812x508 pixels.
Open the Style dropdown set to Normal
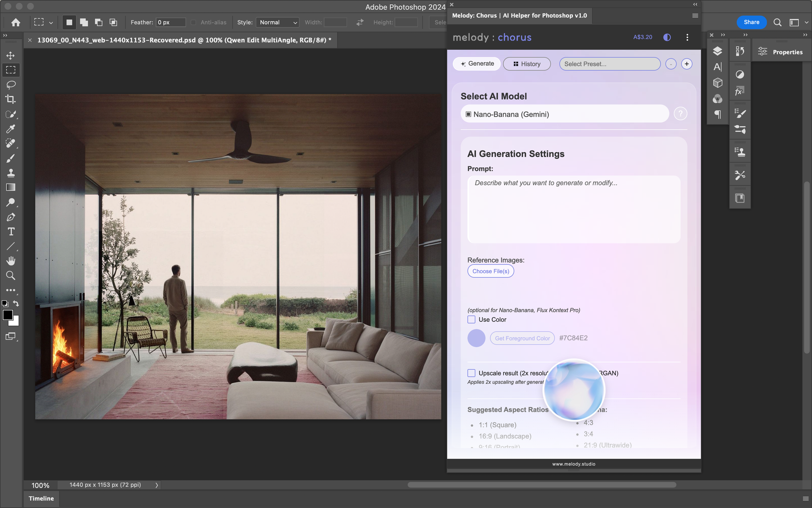277,22
